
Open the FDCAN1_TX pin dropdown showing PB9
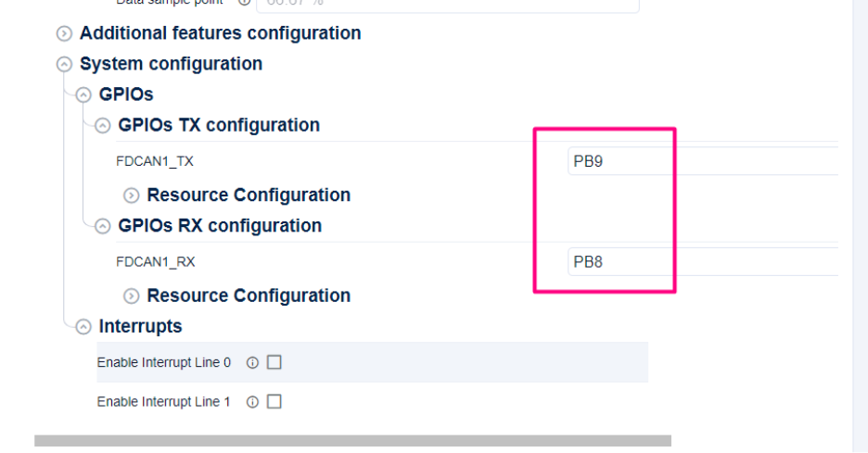coord(701,161)
